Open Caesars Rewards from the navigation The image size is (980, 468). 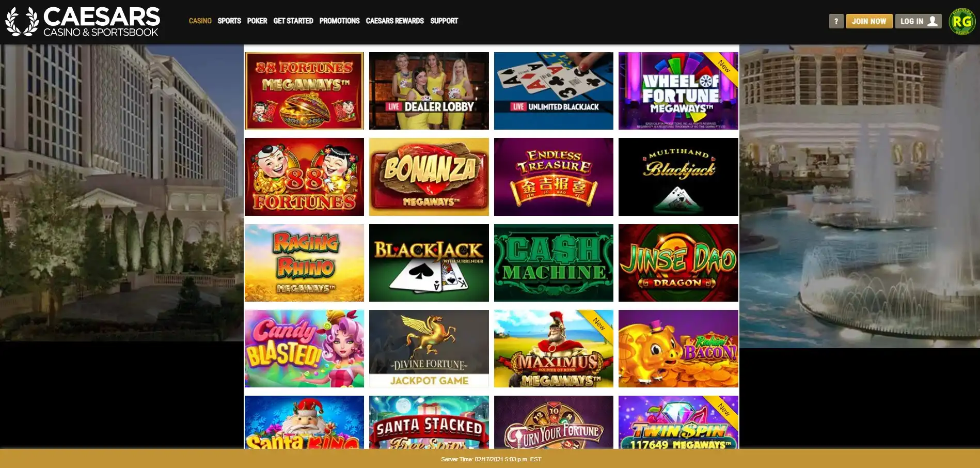click(x=395, y=21)
